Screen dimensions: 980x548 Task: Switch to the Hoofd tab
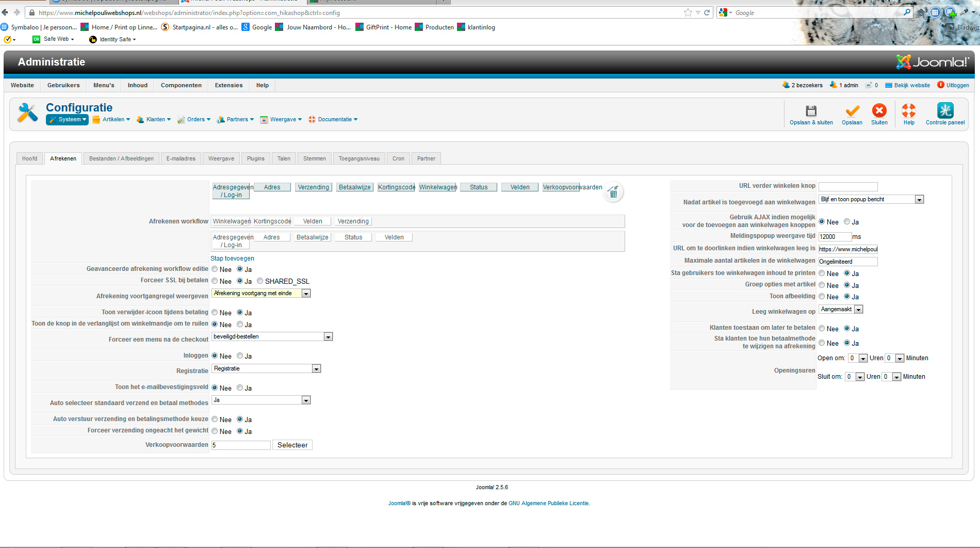click(29, 158)
